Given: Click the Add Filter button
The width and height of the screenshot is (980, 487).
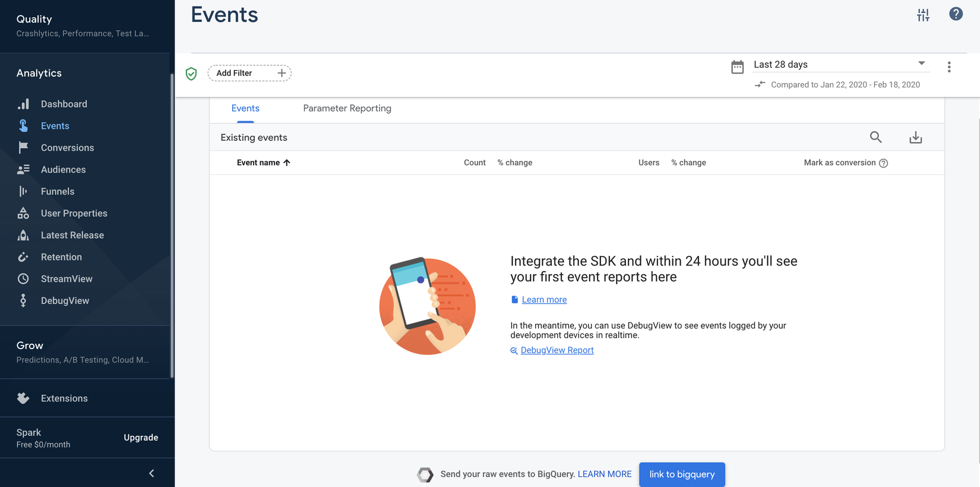Looking at the screenshot, I should click(x=249, y=73).
